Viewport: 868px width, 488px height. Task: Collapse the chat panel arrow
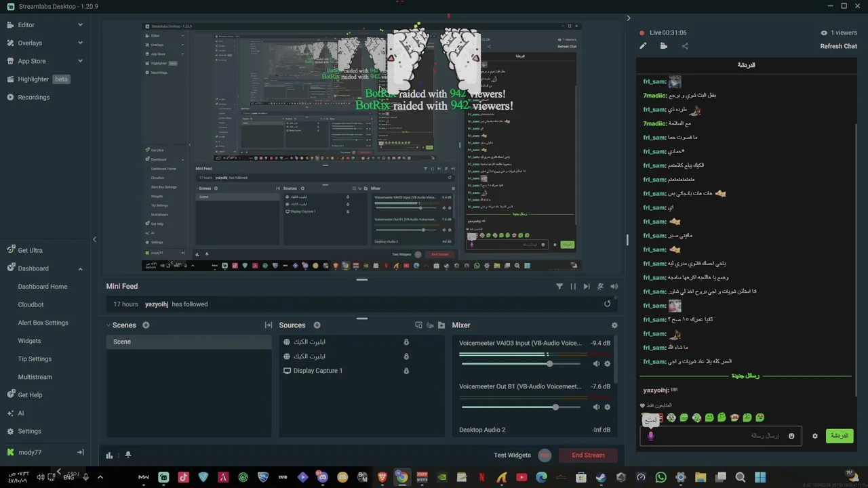(629, 18)
